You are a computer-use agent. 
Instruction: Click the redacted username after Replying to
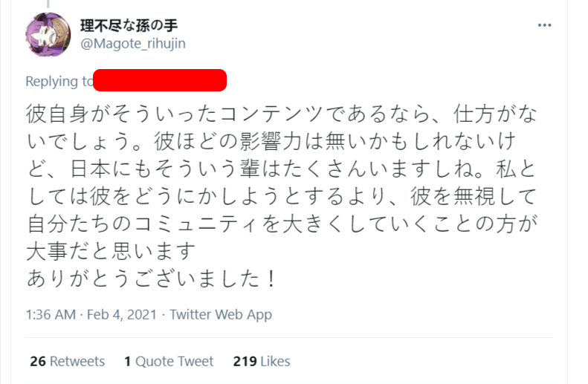click(161, 80)
